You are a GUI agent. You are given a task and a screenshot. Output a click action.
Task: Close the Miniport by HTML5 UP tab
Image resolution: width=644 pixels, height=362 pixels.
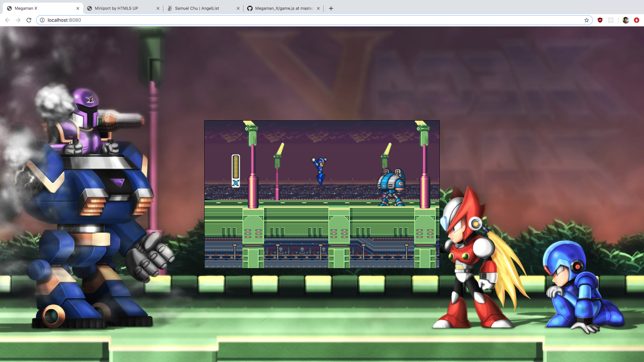158,8
